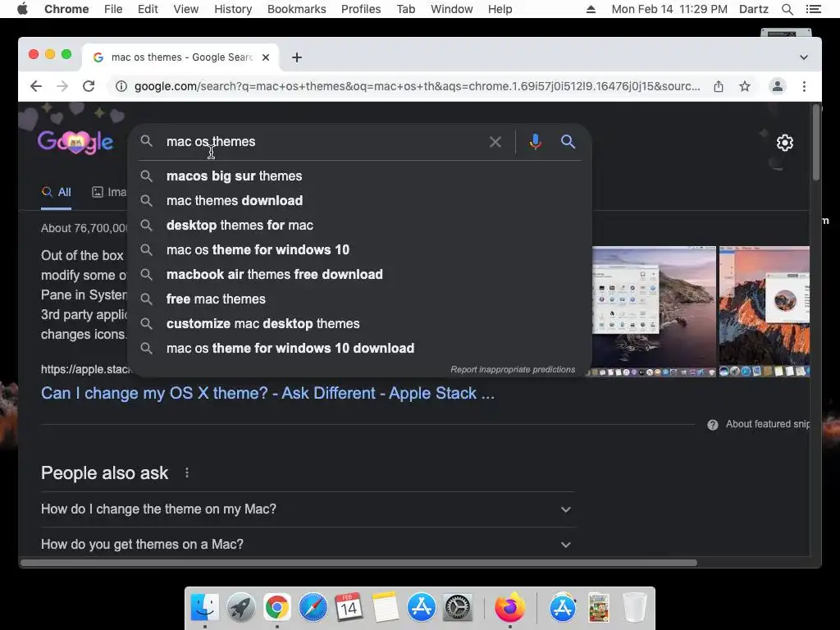
Task: Open Trash from the Dock
Action: pyautogui.click(x=635, y=608)
